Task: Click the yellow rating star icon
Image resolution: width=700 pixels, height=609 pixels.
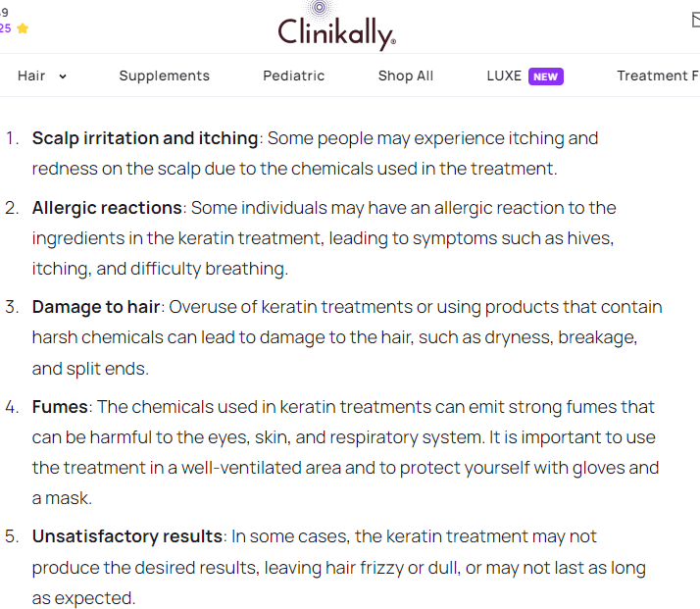Action: pos(23,28)
